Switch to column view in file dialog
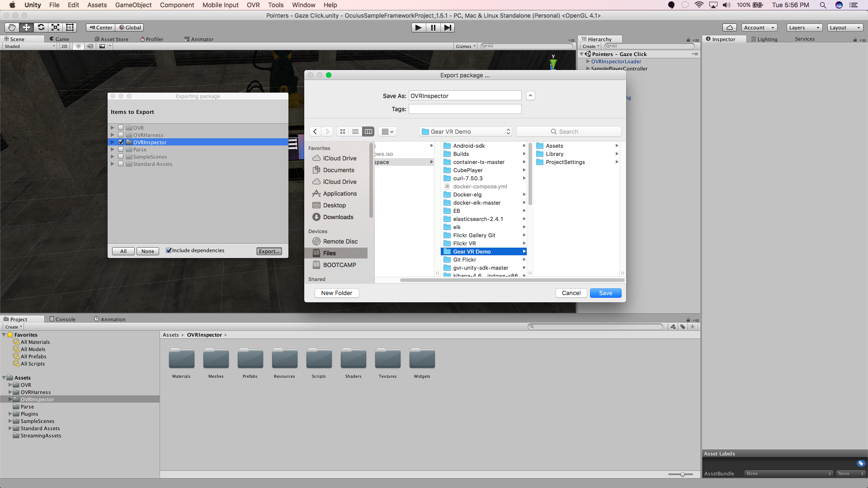This screenshot has height=488, width=868. point(368,131)
